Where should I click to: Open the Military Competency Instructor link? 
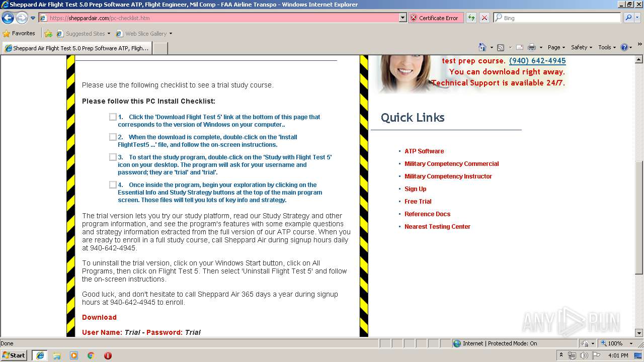click(x=448, y=176)
